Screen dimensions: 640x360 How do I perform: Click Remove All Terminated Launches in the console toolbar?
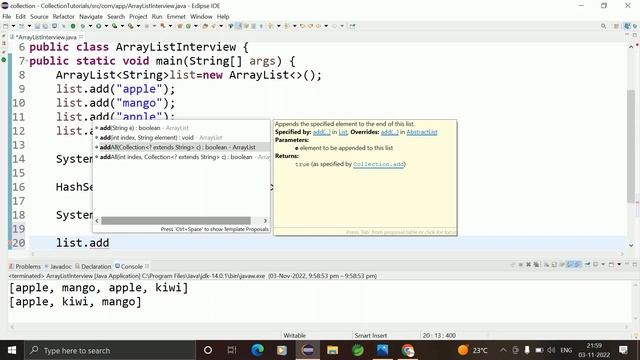[536, 264]
